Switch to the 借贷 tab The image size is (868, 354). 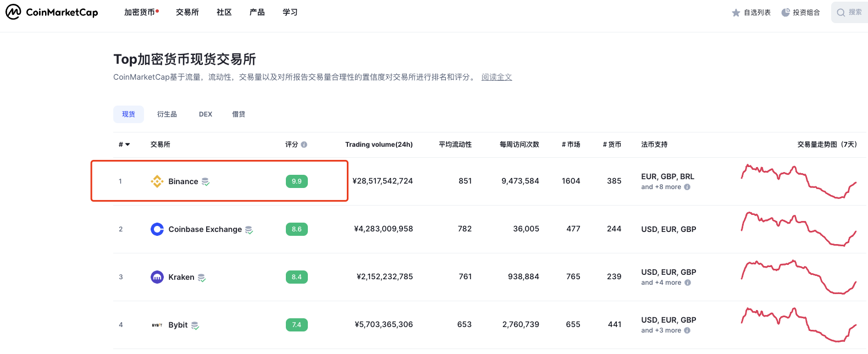pos(239,114)
